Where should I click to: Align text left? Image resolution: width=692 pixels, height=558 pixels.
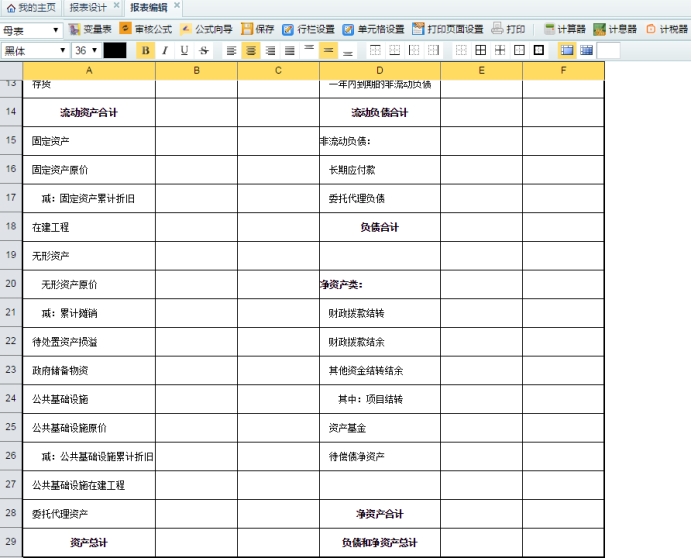231,51
